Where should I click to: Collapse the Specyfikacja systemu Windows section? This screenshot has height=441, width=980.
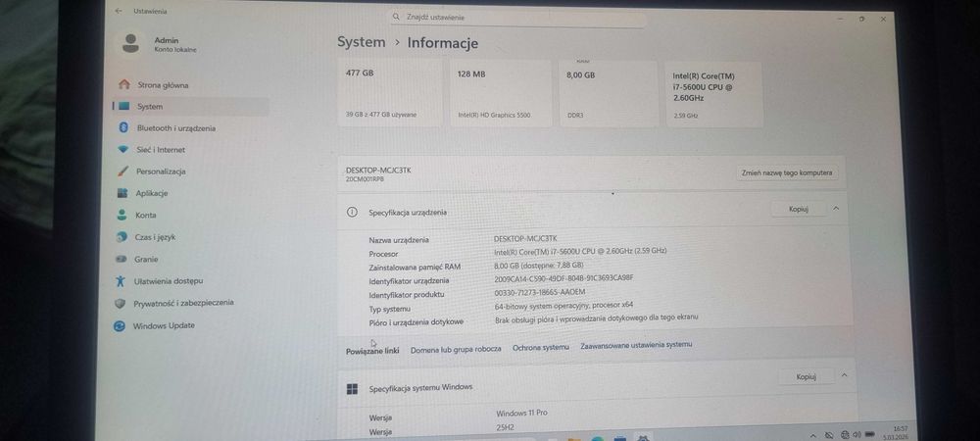coord(844,376)
